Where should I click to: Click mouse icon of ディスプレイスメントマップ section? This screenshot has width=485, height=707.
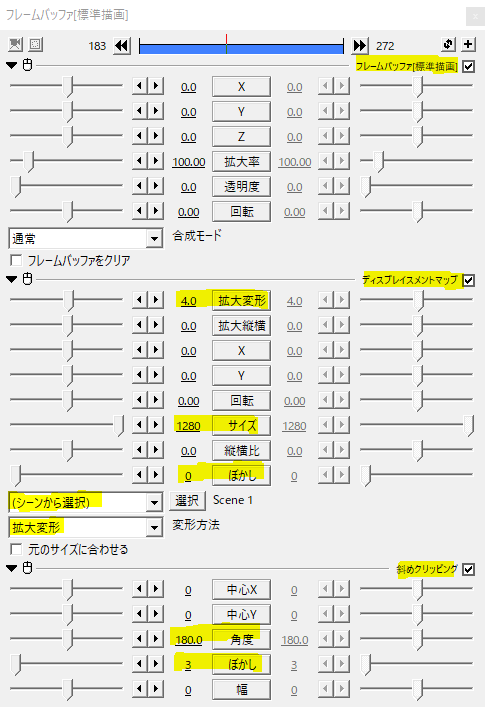click(27, 279)
